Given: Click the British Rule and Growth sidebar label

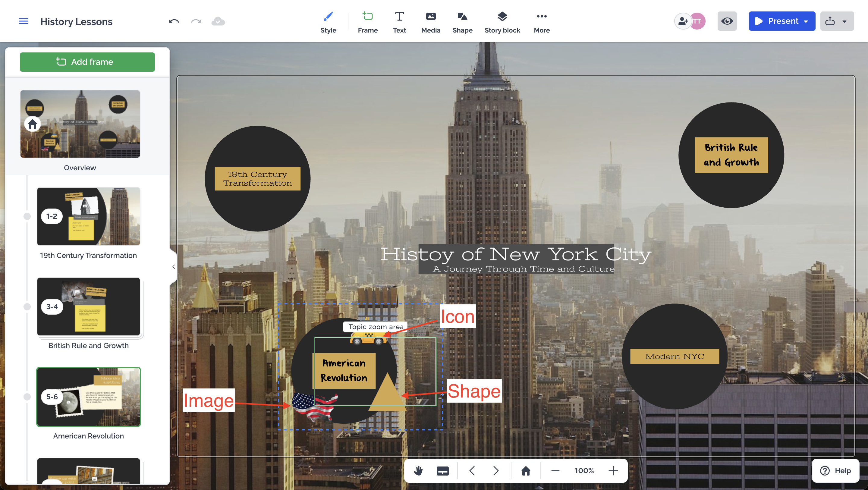Looking at the screenshot, I should coord(89,346).
